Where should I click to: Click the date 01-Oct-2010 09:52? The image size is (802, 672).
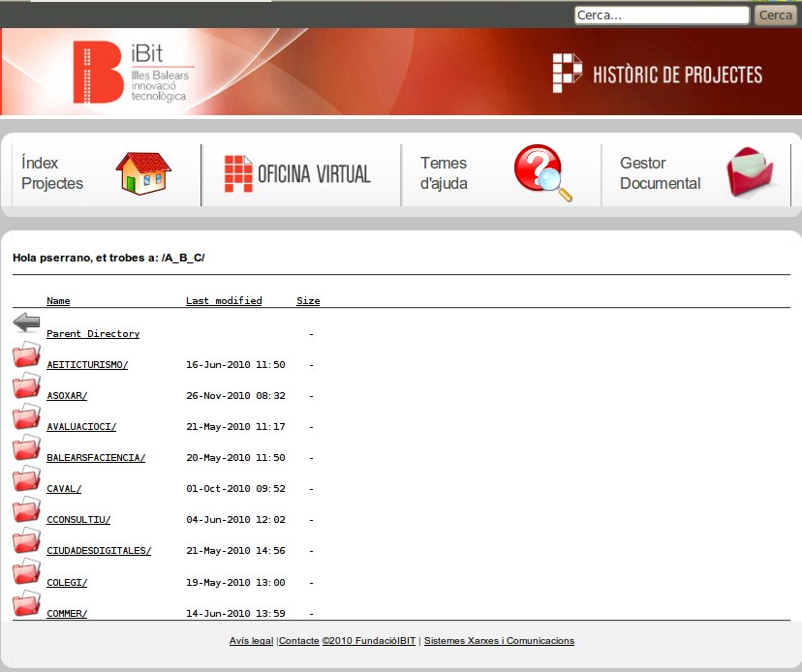point(235,488)
